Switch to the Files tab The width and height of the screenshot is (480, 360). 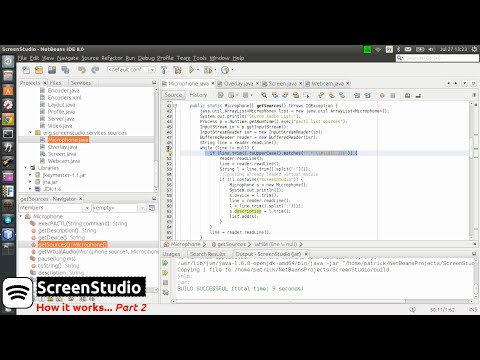pos(55,83)
